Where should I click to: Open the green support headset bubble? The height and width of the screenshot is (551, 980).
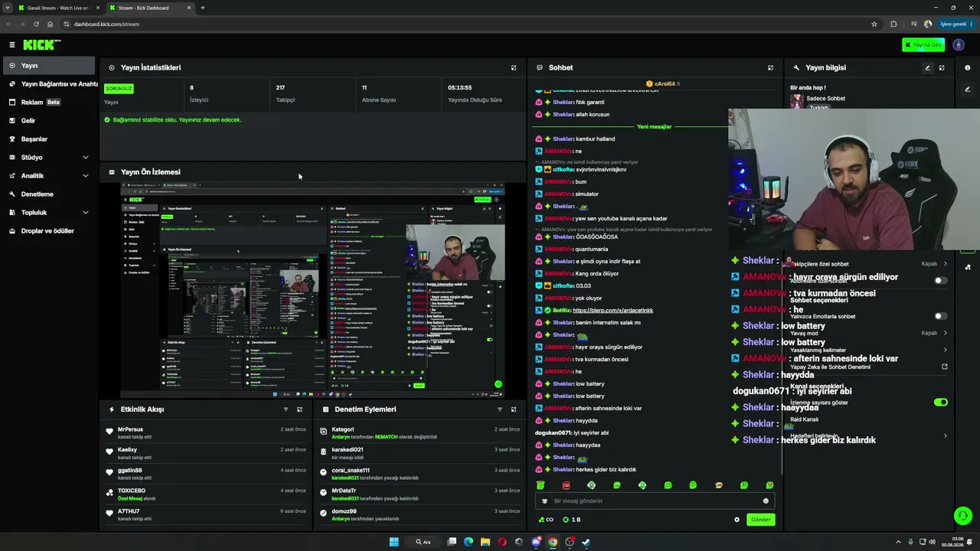tap(963, 516)
